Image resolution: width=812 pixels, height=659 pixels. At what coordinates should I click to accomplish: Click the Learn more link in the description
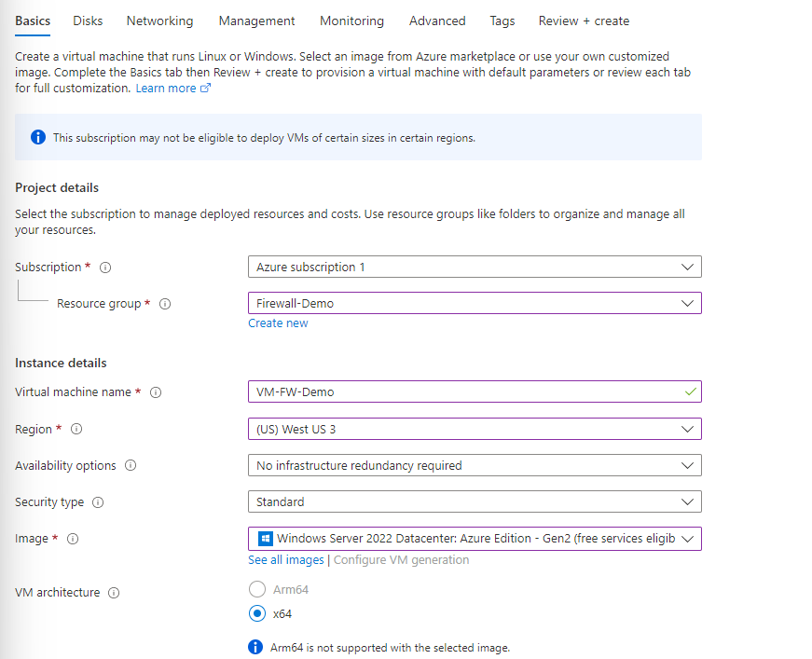click(x=168, y=88)
